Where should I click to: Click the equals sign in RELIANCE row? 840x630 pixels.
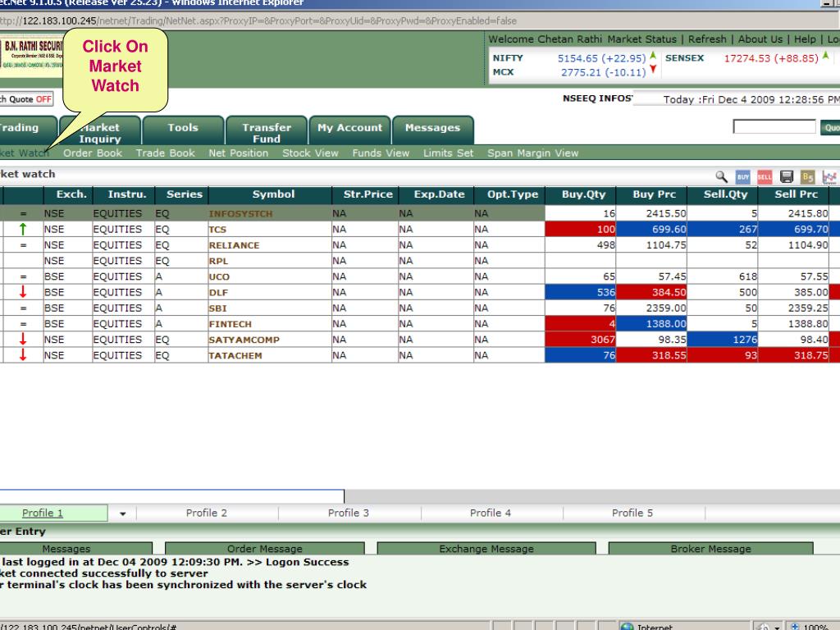23,245
